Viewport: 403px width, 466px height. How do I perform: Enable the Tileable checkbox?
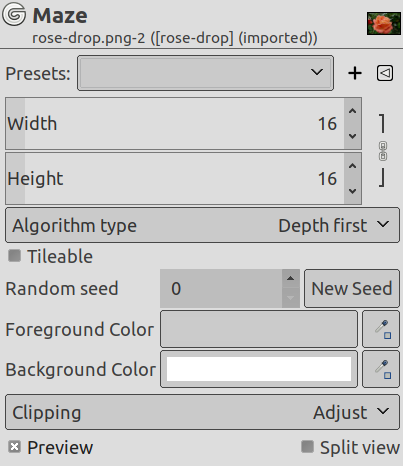(15, 256)
